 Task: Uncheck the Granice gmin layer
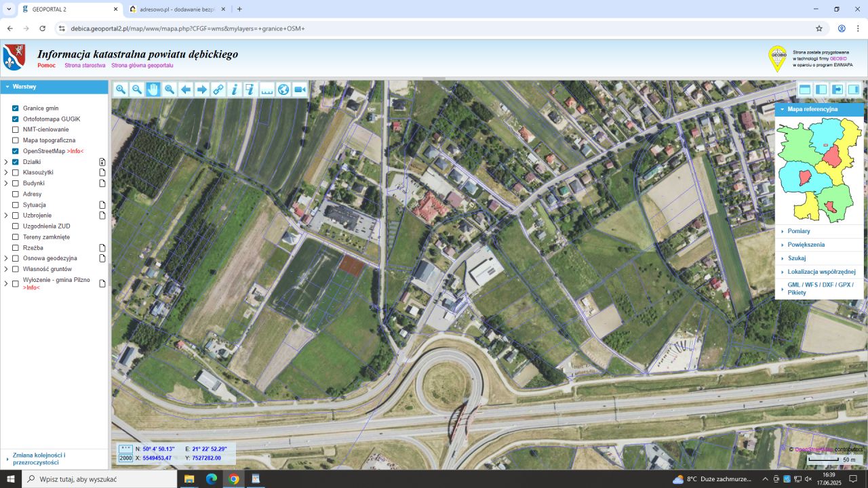pyautogui.click(x=16, y=108)
